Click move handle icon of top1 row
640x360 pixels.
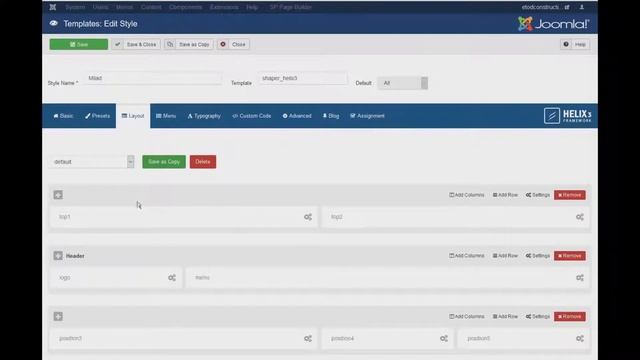pos(58,195)
